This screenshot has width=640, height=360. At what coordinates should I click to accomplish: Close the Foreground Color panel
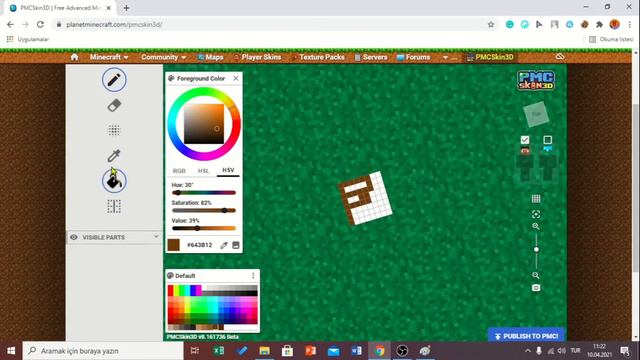[x=236, y=78]
